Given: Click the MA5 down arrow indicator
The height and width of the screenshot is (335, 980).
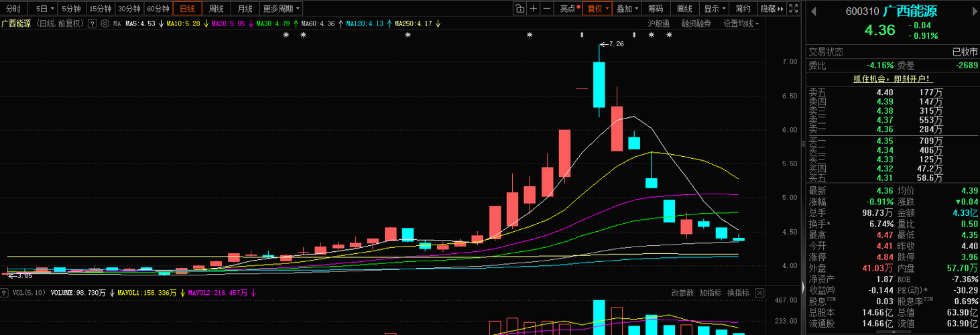Looking at the screenshot, I should [x=162, y=23].
